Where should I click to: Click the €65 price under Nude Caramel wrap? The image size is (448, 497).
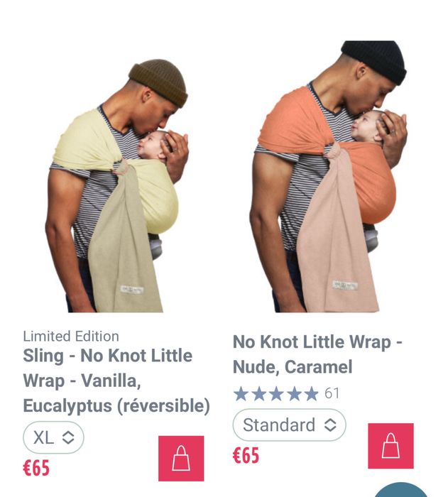[246, 456]
